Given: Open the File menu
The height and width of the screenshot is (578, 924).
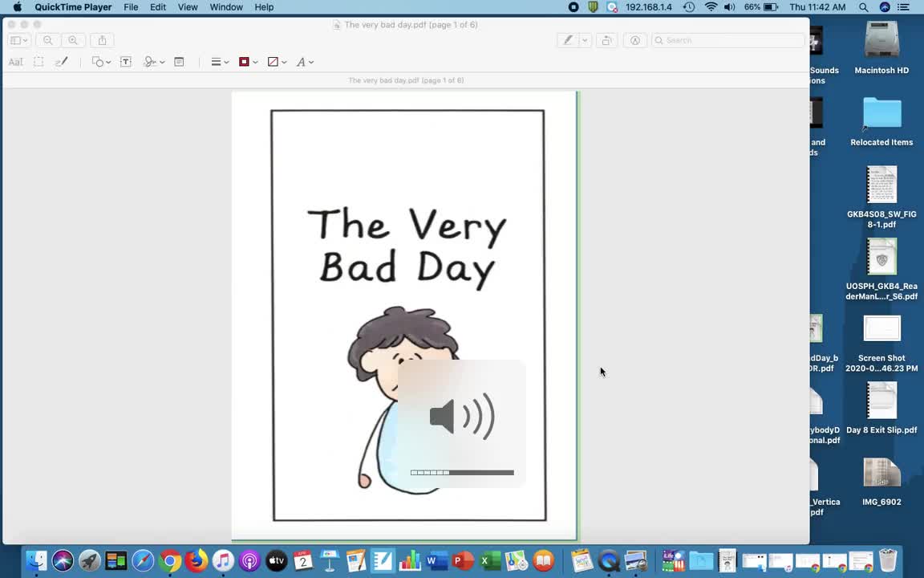Looking at the screenshot, I should click(131, 7).
